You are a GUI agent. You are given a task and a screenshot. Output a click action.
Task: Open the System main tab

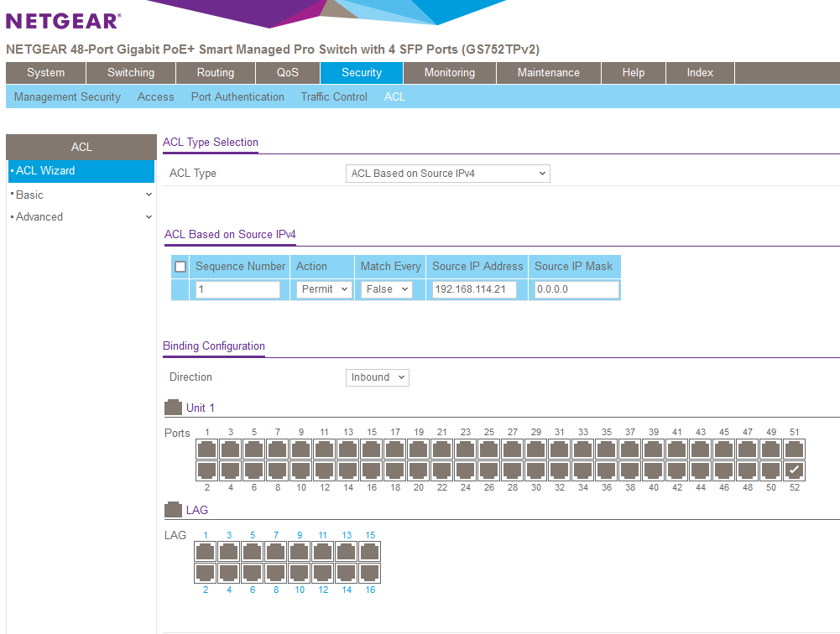pyautogui.click(x=45, y=73)
